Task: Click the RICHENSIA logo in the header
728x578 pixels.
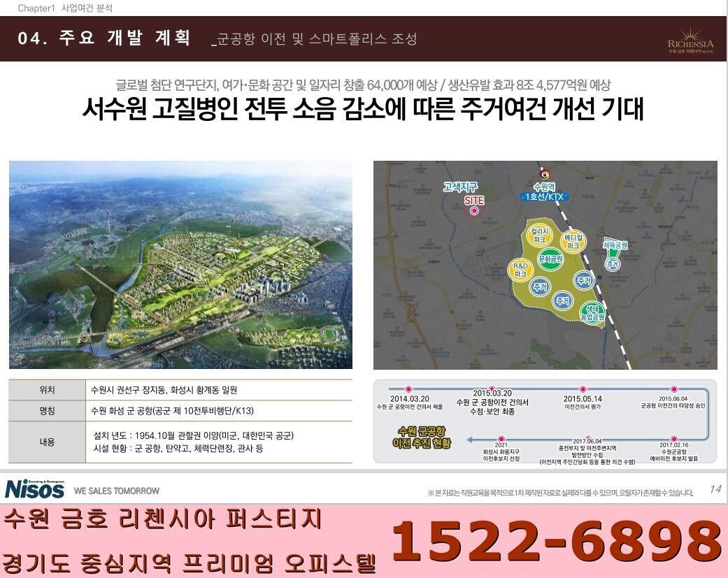Action: click(690, 40)
